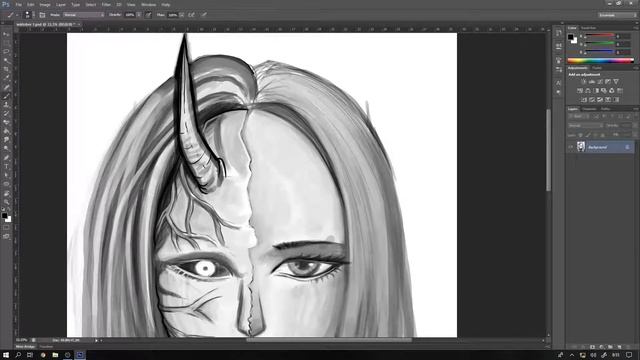The width and height of the screenshot is (640, 360).
Task: Select the Ellipse shape tool
Action: (6, 184)
